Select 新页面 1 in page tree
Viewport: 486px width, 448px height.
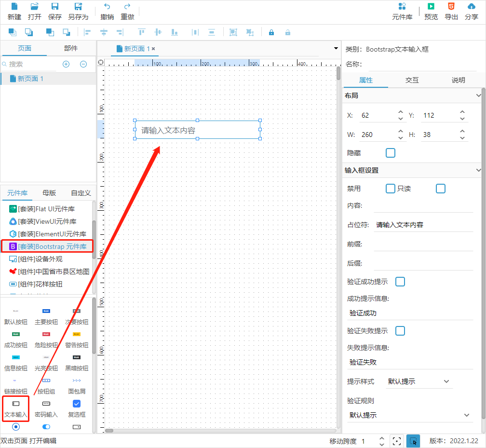(x=48, y=79)
